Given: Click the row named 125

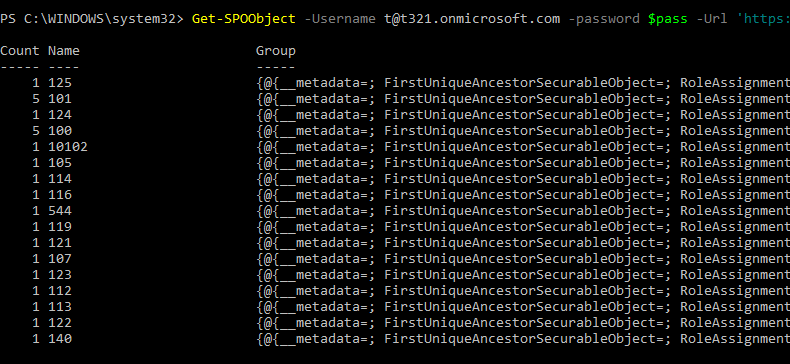Looking at the screenshot, I should tap(395, 83).
